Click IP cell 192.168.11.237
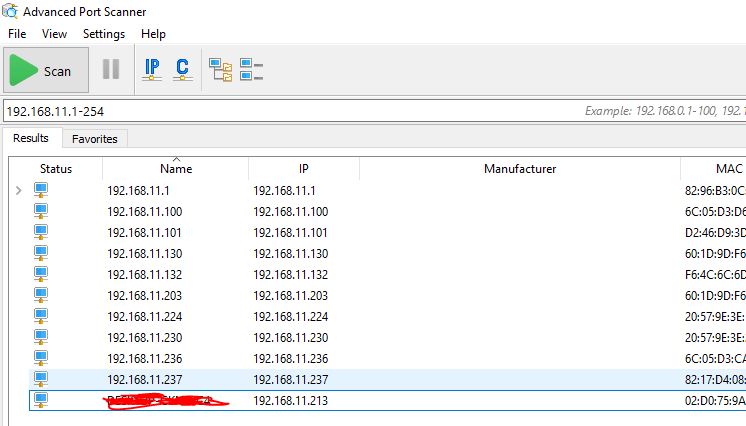The image size is (746, 426). [x=291, y=380]
